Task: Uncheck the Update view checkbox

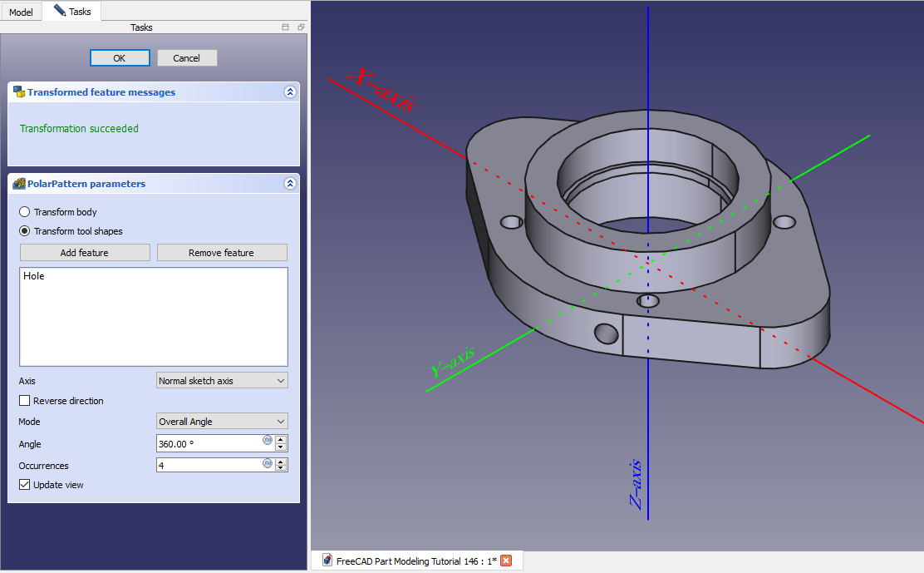Action: pos(25,485)
